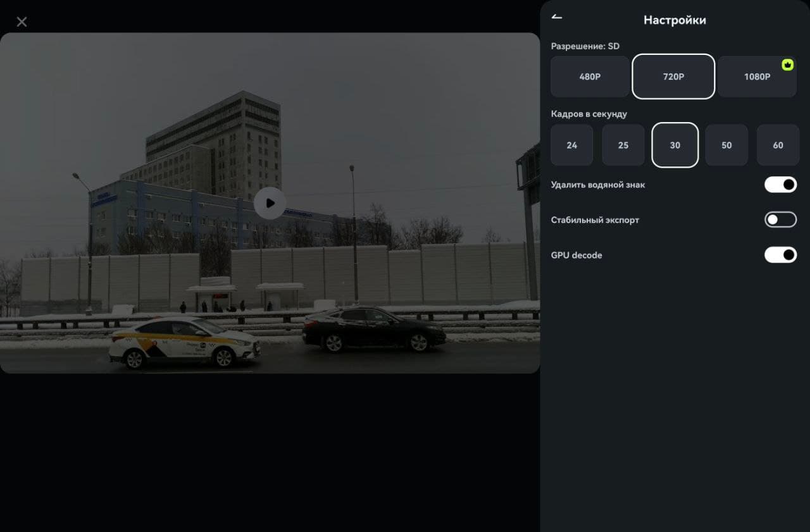810x532 pixels.
Task: Select 480P resolution
Action: [x=590, y=77]
